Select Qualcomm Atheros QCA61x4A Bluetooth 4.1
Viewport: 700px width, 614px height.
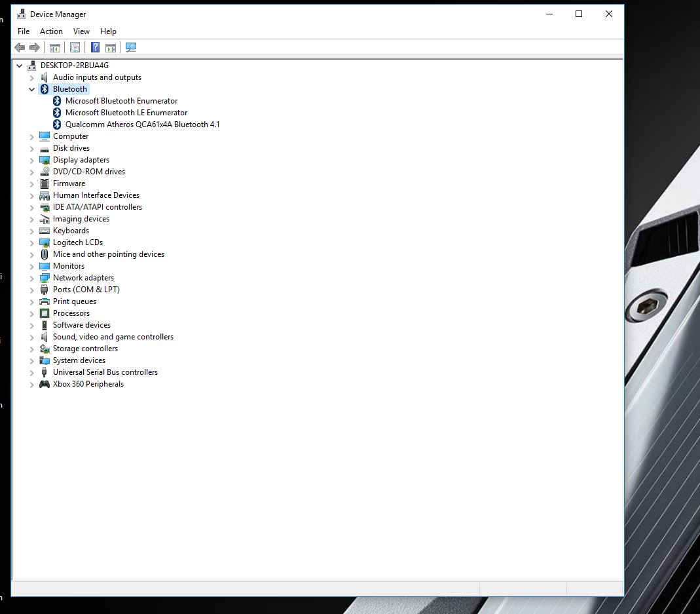coord(142,125)
